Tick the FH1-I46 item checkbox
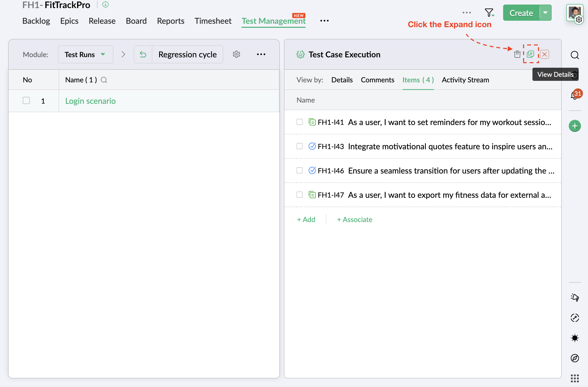The height and width of the screenshot is (387, 588). pyautogui.click(x=300, y=171)
